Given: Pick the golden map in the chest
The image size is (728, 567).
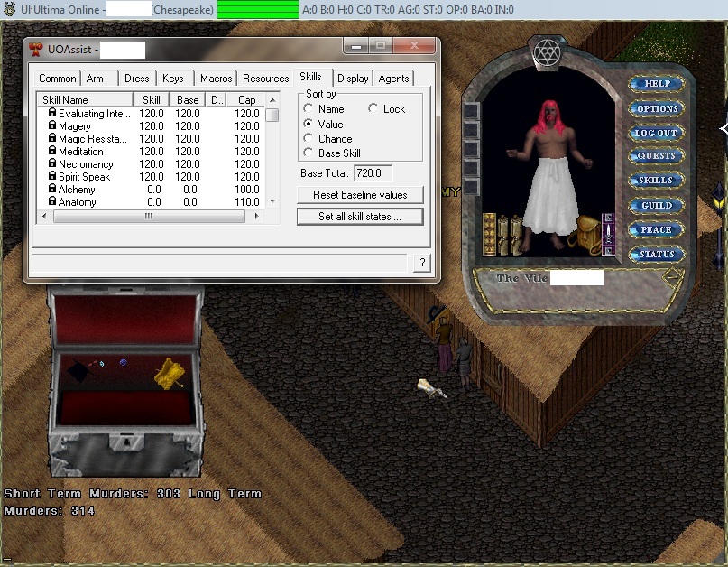Looking at the screenshot, I should 169,373.
